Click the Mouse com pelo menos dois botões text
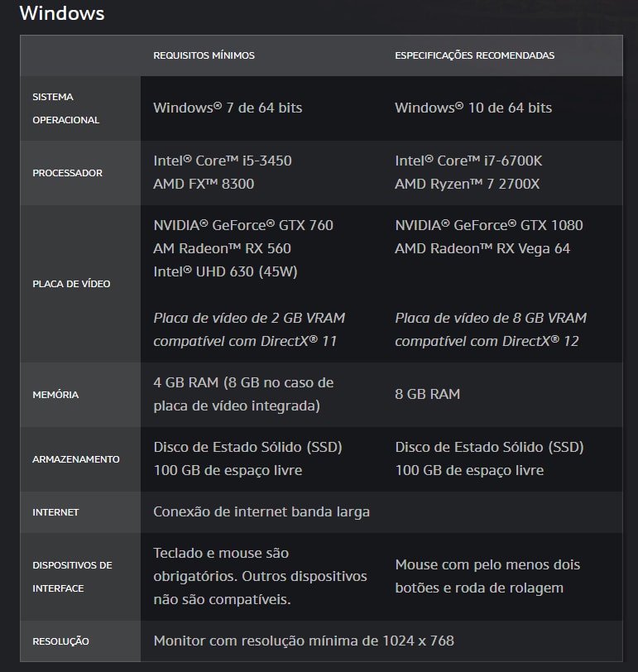 coord(487,576)
